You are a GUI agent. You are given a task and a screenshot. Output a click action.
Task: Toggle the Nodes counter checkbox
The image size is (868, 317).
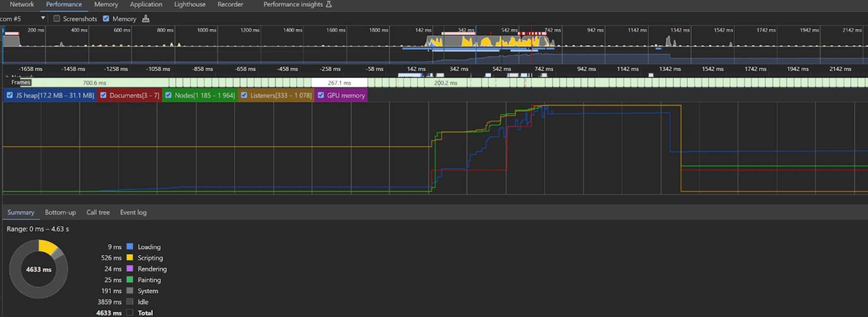coord(169,95)
